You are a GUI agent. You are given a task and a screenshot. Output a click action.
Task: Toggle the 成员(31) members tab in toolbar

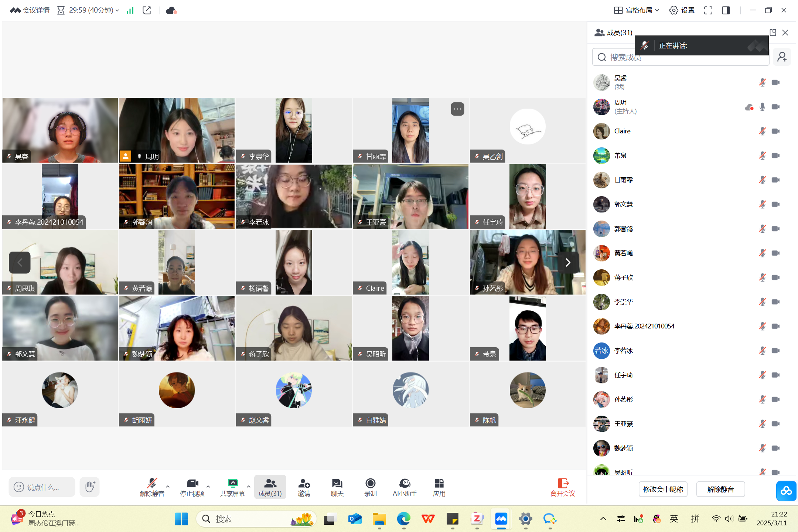[270, 487]
